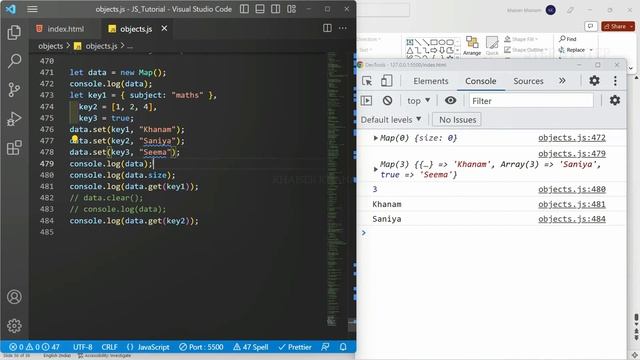
Task: Click the yellow lightbulb on line 477
Action: (75, 139)
